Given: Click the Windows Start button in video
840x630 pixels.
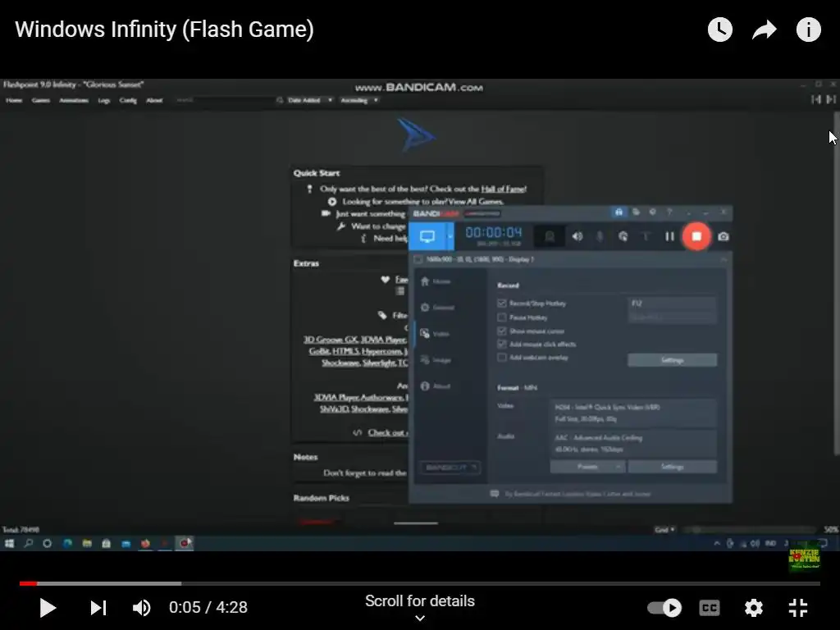Looking at the screenshot, I should [9, 543].
